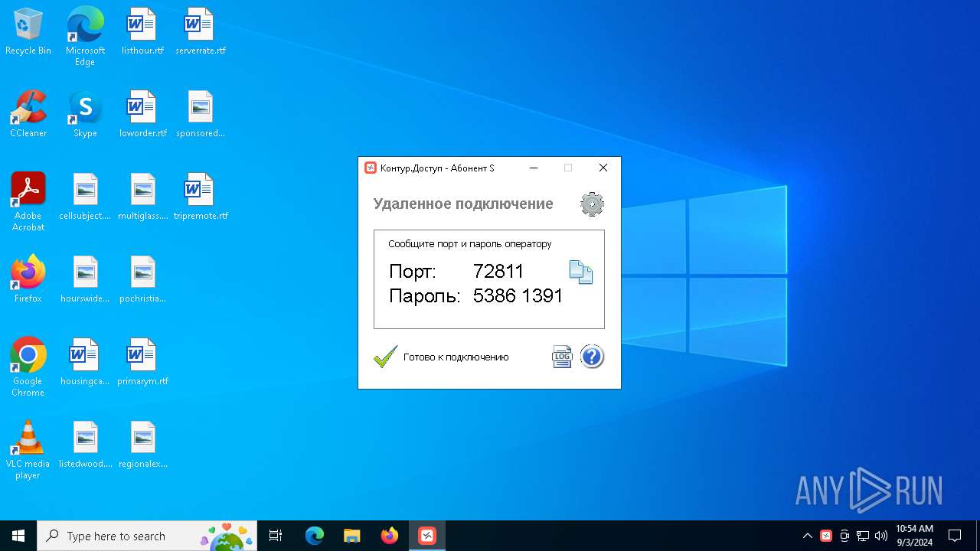The height and width of the screenshot is (551, 980).
Task: Select primarym.rtf file on desktop
Action: (142, 363)
